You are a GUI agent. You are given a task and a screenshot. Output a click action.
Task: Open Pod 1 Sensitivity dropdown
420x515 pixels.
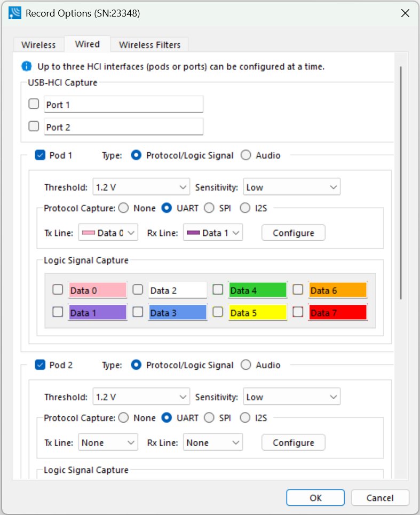291,187
